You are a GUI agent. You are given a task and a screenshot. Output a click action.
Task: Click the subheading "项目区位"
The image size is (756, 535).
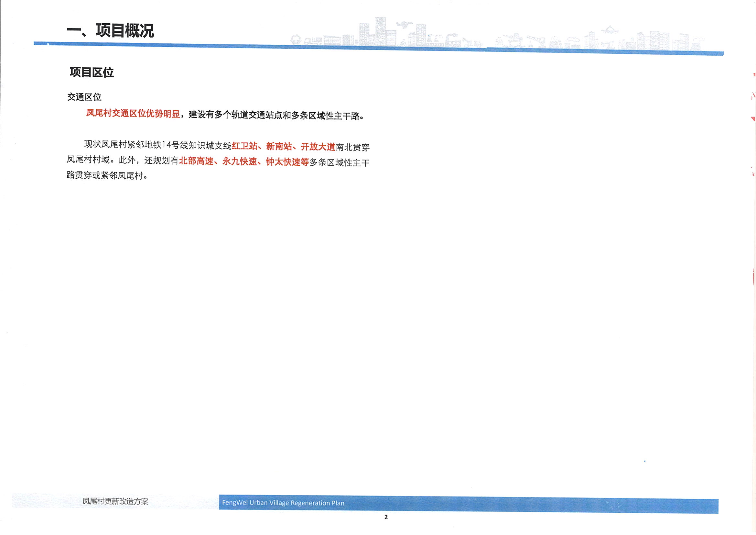(92, 72)
